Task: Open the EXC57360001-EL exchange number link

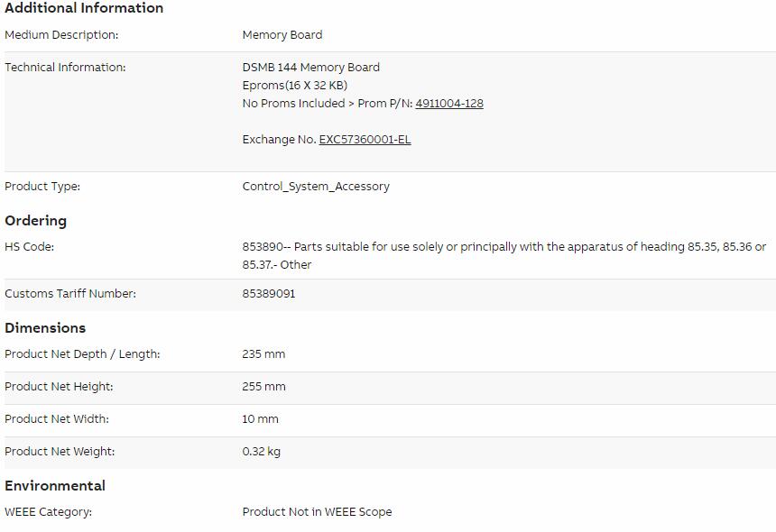Action: 365,140
